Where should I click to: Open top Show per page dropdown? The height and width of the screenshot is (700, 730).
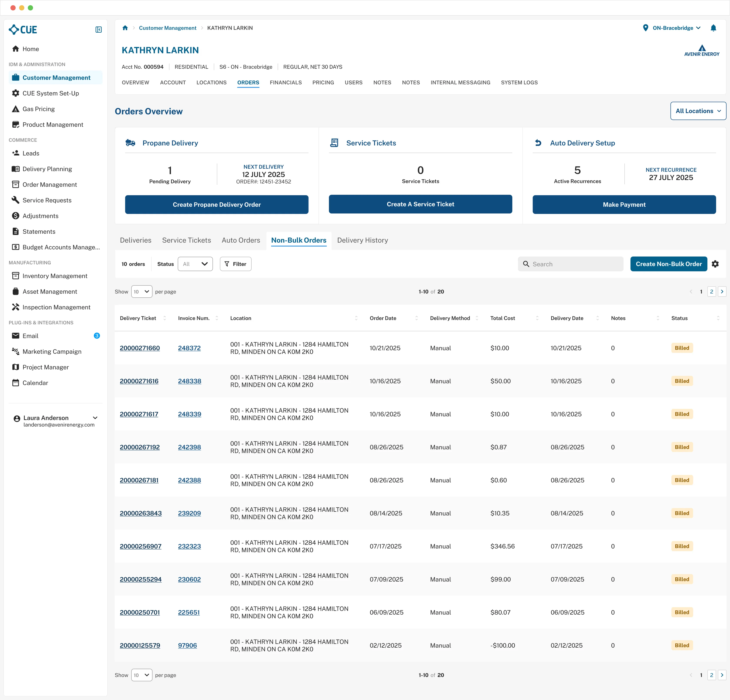point(141,292)
